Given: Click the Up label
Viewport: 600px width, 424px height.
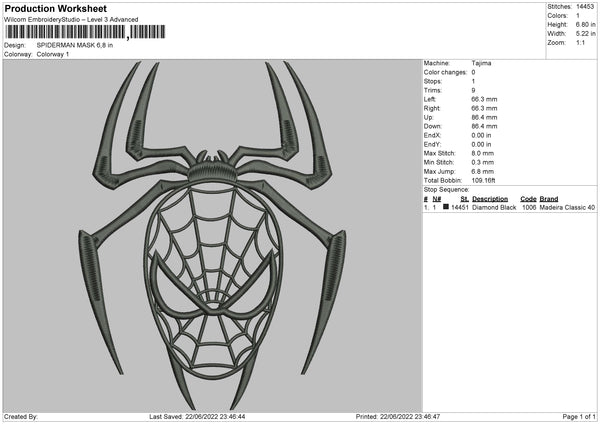Looking at the screenshot, I should pos(428,117).
